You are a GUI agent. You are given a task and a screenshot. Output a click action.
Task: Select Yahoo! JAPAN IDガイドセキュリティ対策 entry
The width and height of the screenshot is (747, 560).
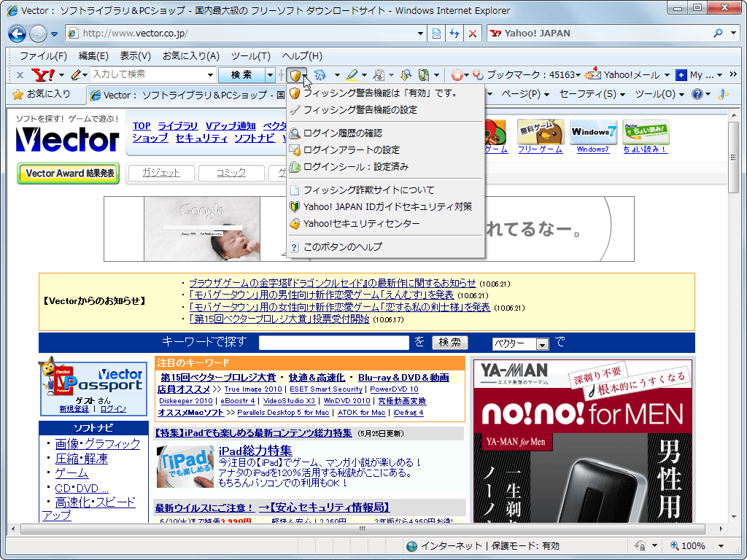tap(385, 206)
